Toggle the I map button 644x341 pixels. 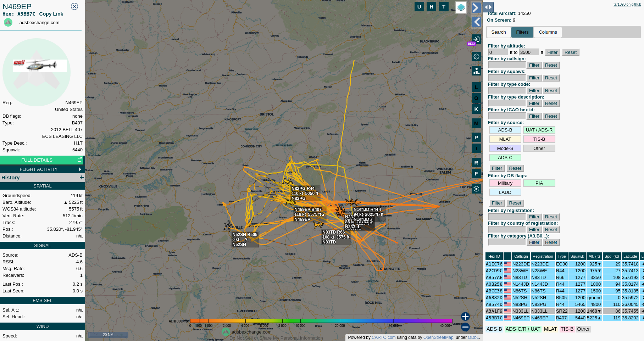tap(476, 149)
